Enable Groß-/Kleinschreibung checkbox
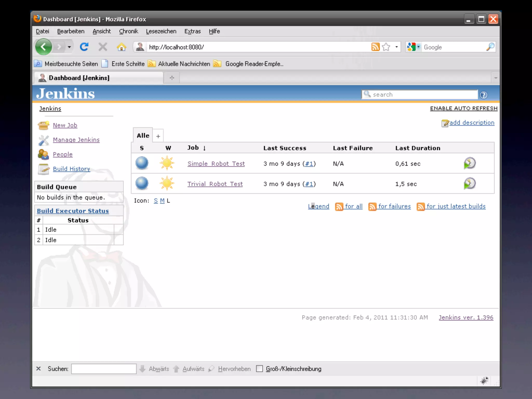This screenshot has height=399, width=532. [259, 369]
